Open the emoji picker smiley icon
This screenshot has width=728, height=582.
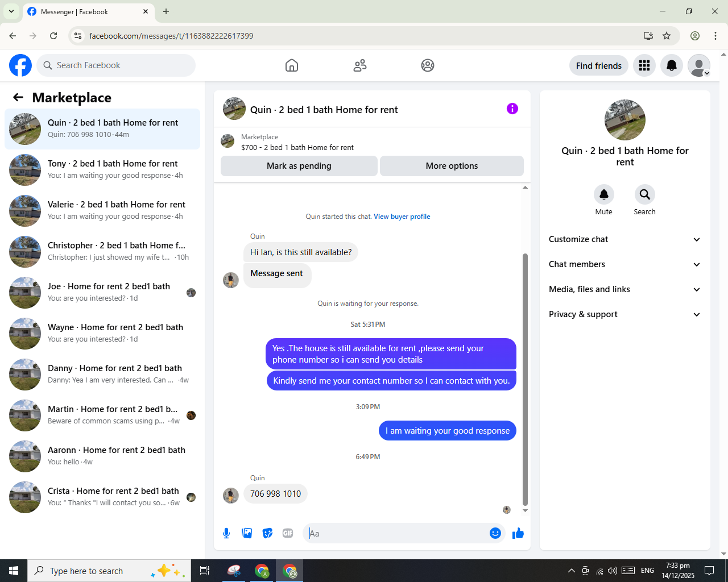pos(495,533)
